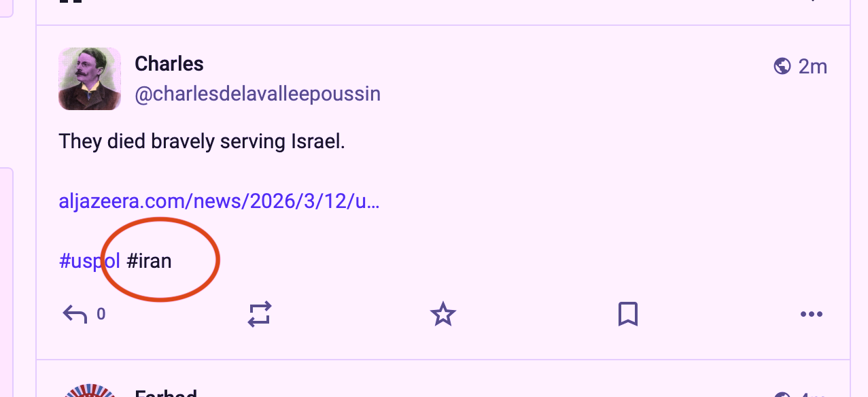This screenshot has height=397, width=868.
Task: Click the globe icon on Farhad's post
Action: coord(782,394)
